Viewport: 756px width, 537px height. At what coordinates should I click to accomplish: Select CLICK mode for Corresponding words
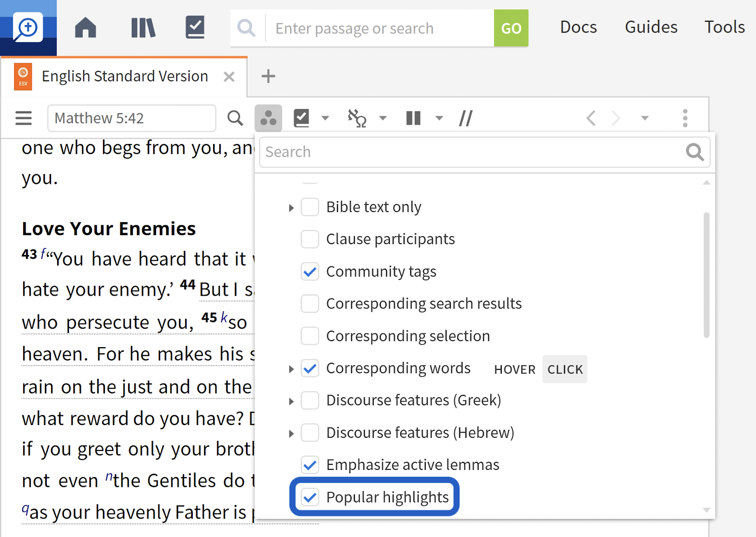pos(565,369)
